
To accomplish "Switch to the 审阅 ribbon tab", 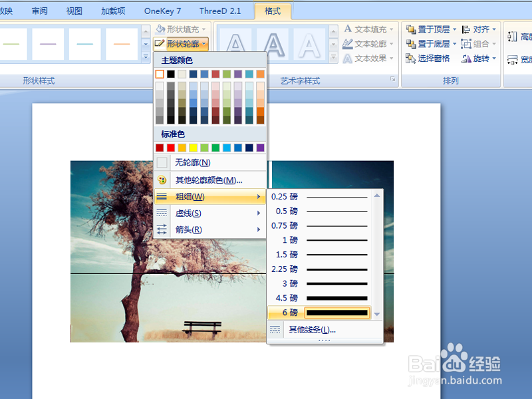I will pos(40,11).
